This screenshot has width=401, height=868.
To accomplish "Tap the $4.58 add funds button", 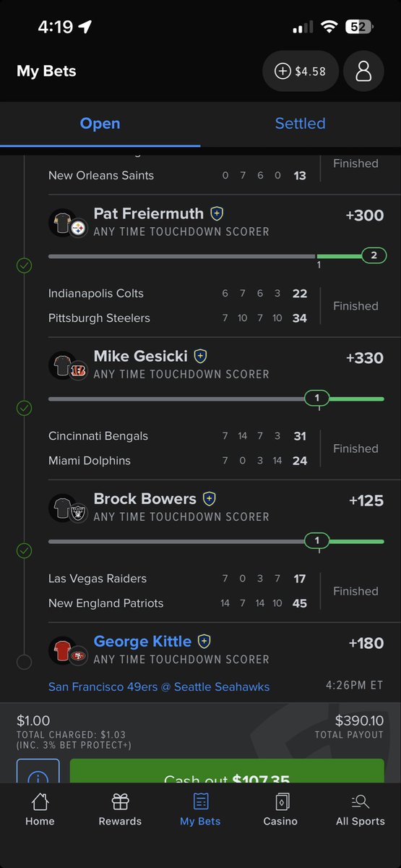I will pos(301,71).
